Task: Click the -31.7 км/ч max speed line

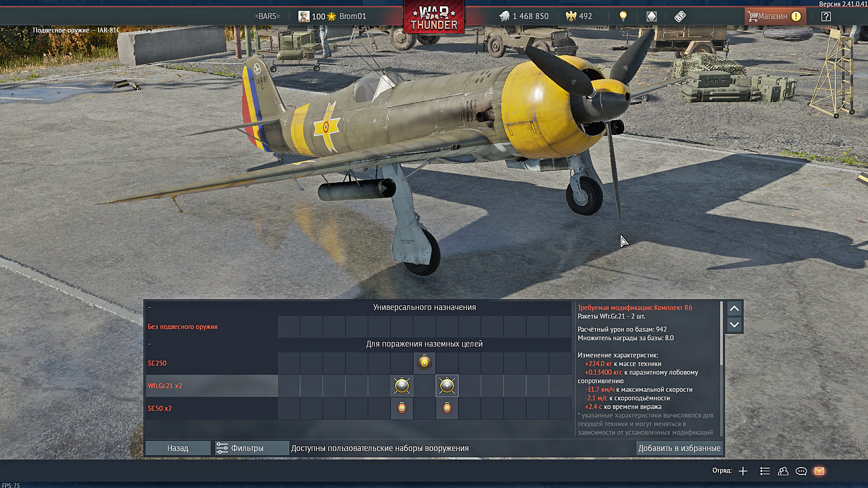Action: (x=639, y=389)
